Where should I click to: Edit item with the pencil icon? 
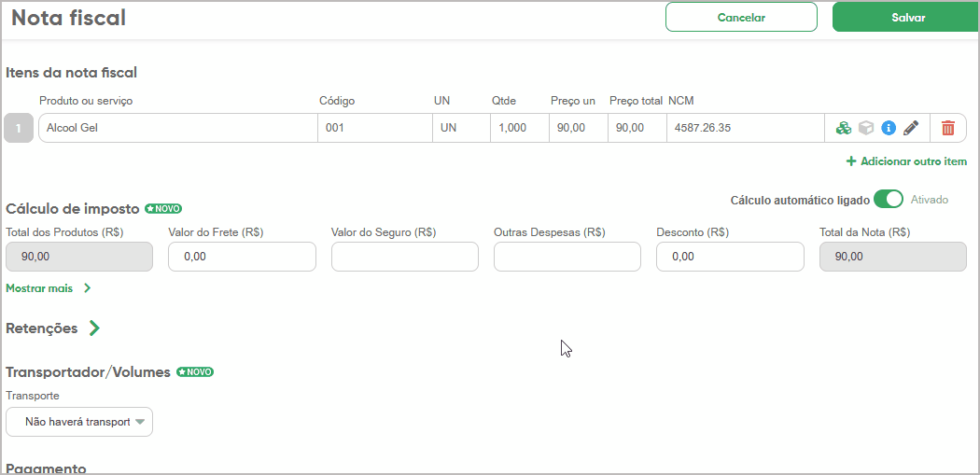(911, 128)
